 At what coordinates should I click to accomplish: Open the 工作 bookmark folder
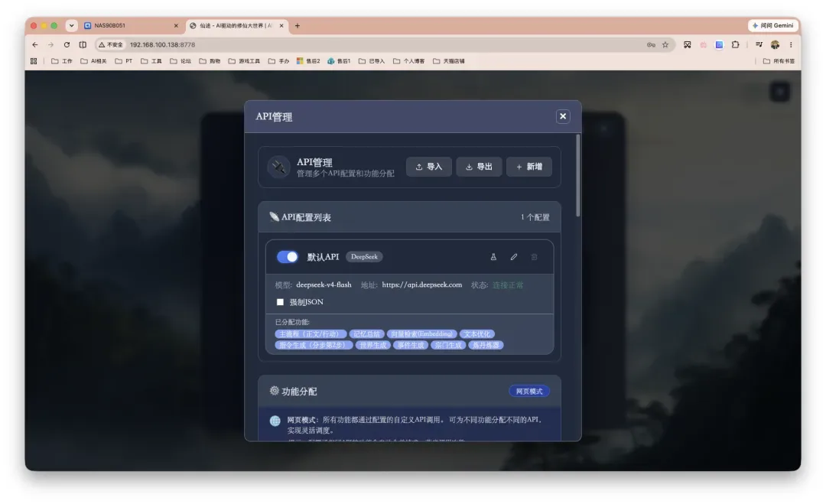click(x=62, y=61)
